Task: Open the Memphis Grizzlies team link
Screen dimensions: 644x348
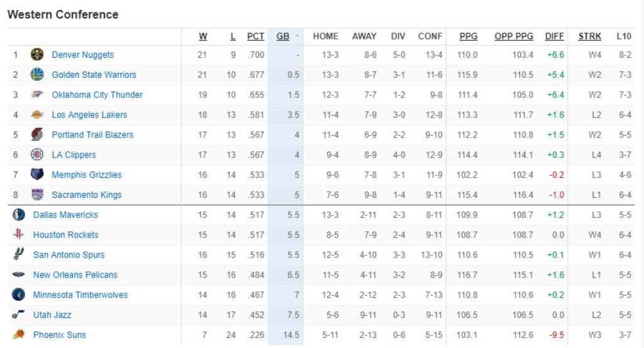Action: click(x=87, y=175)
